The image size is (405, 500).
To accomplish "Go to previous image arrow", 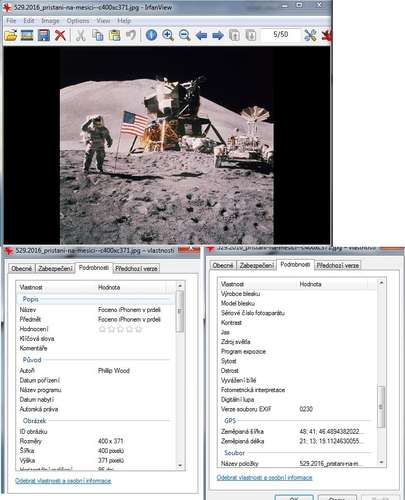I will tap(201, 35).
